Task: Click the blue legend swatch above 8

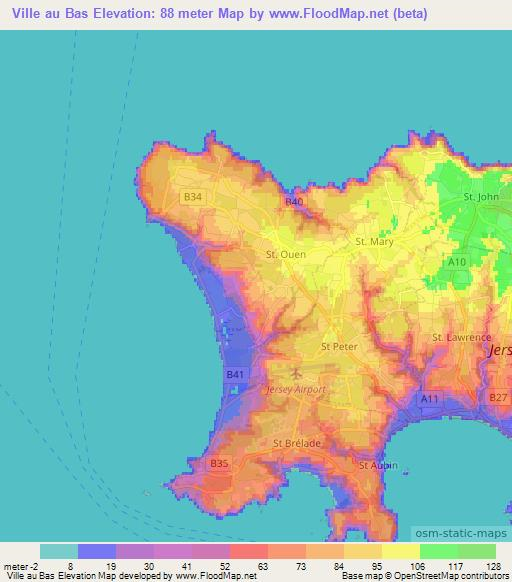Action: (x=97, y=551)
